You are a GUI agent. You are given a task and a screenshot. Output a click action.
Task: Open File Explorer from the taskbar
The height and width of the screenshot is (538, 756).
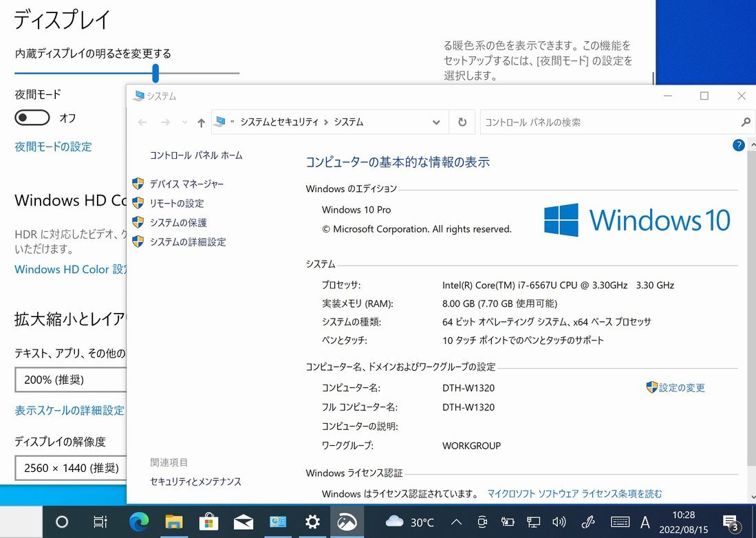coord(173,521)
